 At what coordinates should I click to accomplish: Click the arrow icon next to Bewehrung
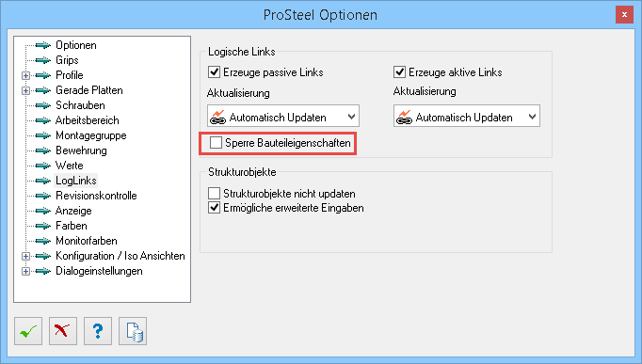[x=43, y=150]
